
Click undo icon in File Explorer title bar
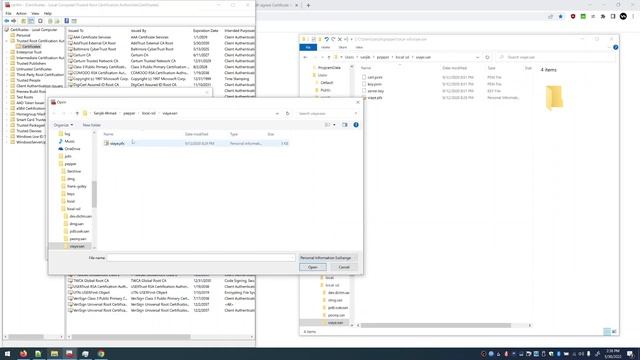tap(327, 39)
